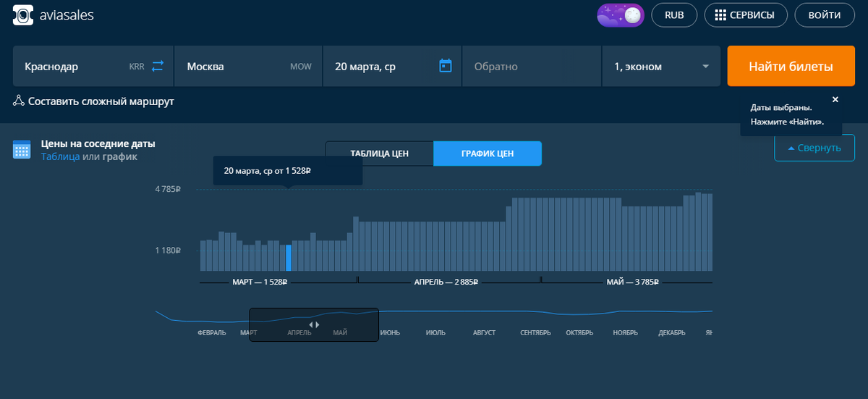Click the route icon beside Составить сложный маршрут
The image size is (868, 399).
[19, 101]
